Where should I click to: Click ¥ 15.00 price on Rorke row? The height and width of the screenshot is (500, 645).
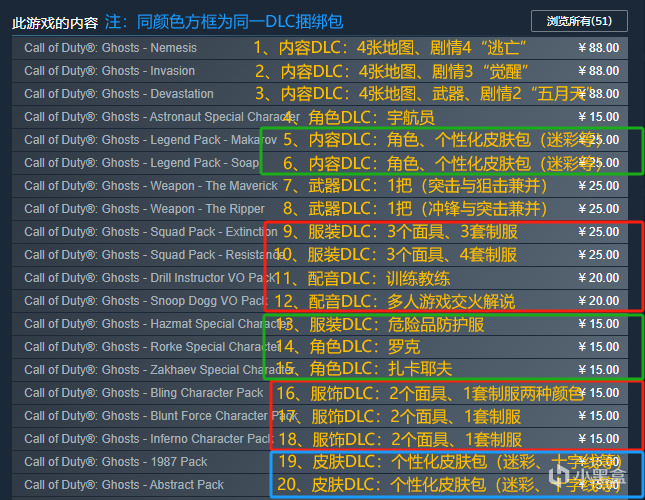tap(599, 347)
